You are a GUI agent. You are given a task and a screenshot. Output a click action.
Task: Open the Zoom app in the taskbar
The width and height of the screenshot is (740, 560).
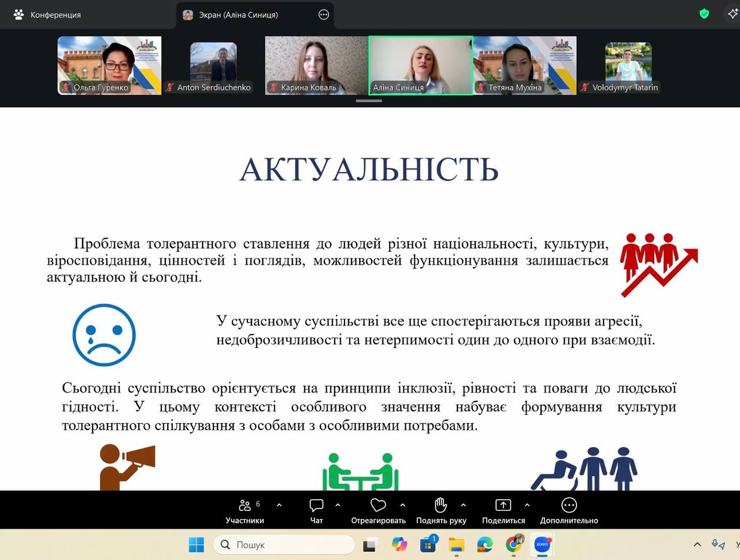pos(542,544)
